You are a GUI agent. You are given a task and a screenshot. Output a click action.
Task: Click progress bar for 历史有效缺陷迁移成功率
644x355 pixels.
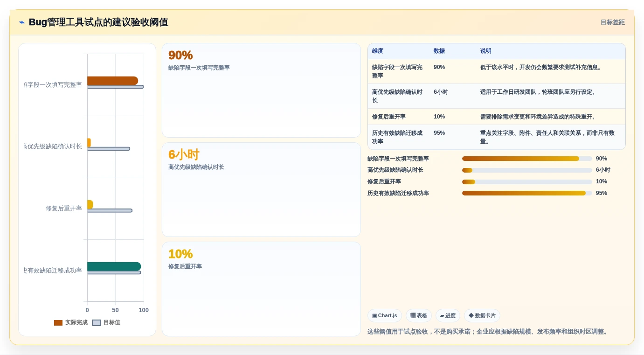527,193
